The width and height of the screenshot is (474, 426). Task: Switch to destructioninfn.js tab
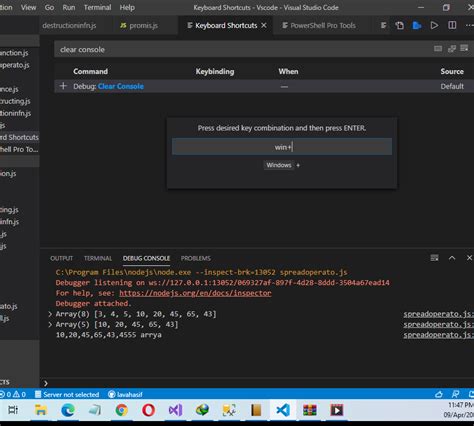(x=69, y=26)
